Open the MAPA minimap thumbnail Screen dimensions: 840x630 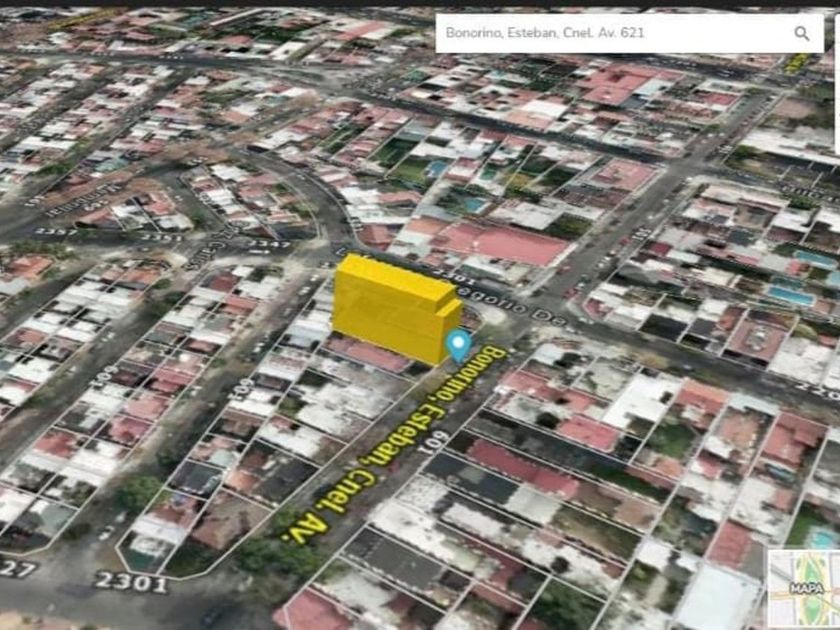(804, 589)
